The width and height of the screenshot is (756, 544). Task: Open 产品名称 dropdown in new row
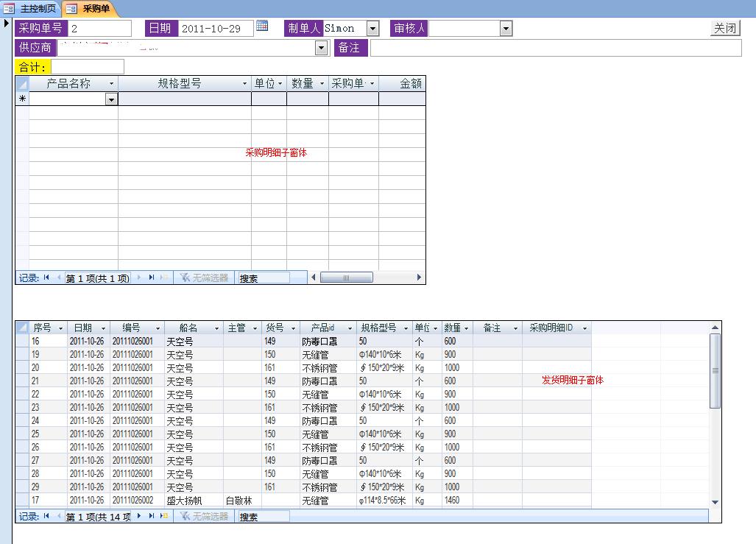(x=111, y=99)
